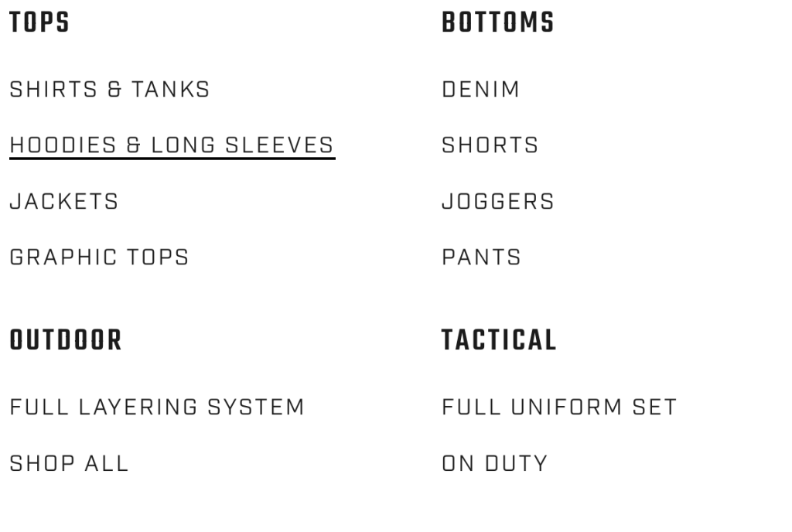The width and height of the screenshot is (792, 532).
Task: Open the Shirts & Tanks category
Action: click(109, 90)
